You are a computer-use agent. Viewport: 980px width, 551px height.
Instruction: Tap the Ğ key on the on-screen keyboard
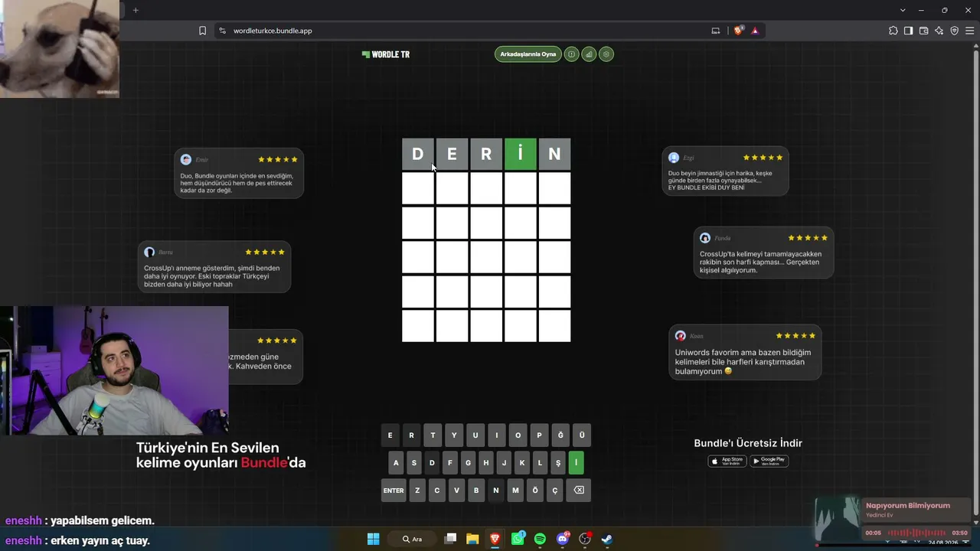click(x=560, y=435)
